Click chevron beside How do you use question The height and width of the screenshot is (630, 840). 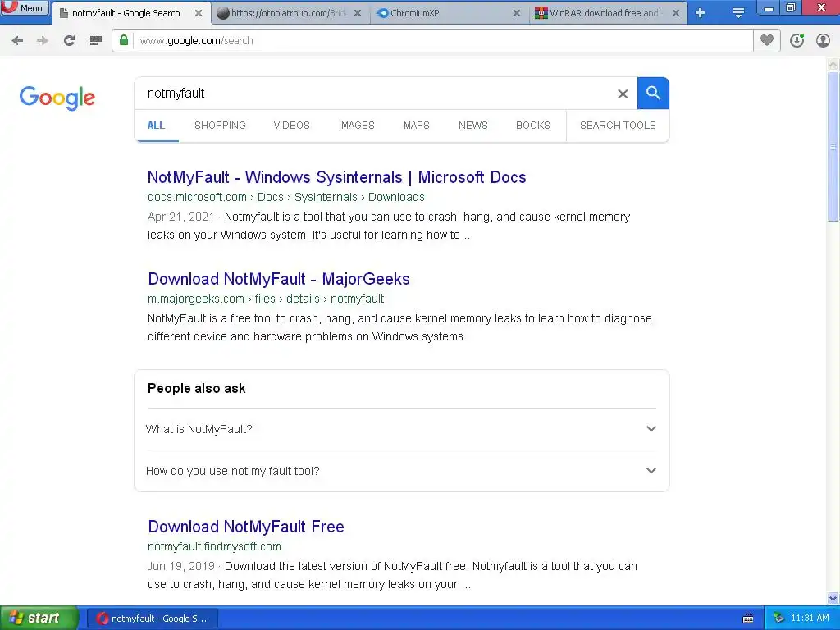pos(651,470)
